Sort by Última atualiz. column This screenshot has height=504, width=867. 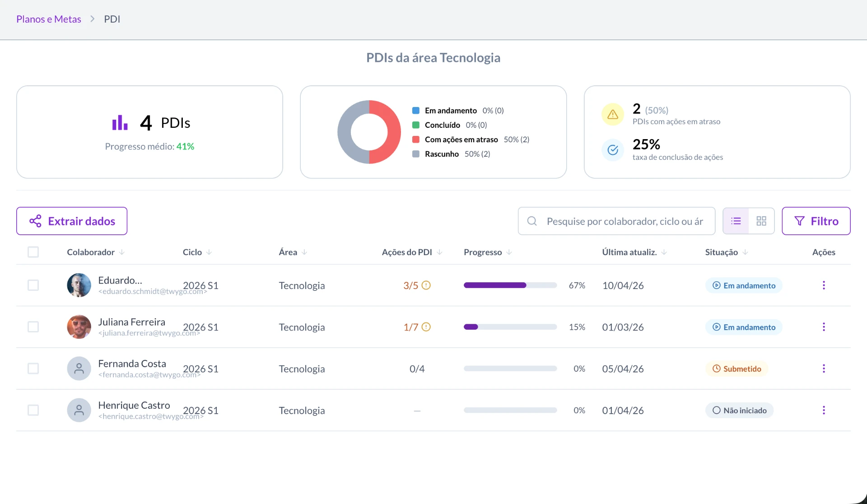click(x=634, y=252)
